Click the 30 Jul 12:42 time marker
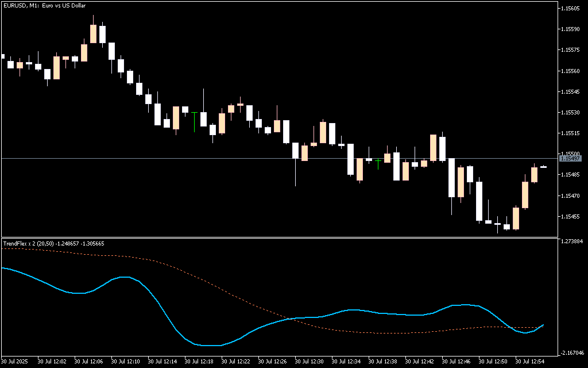588x368 pixels. click(420, 362)
